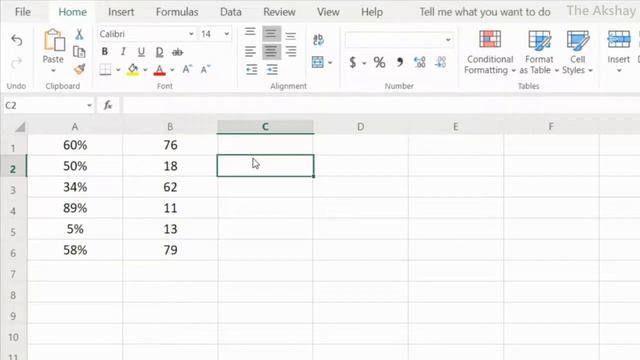The width and height of the screenshot is (640, 360).
Task: Increase indent icon
Action: point(271,69)
